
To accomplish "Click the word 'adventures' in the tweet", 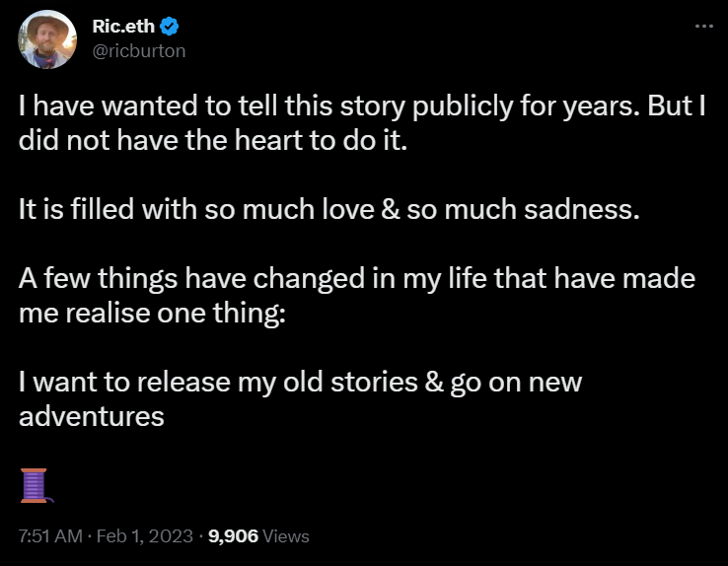I will 92,416.
